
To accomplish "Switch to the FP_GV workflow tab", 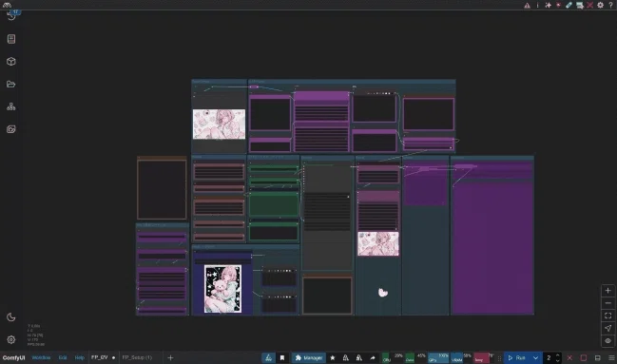I will pos(100,357).
